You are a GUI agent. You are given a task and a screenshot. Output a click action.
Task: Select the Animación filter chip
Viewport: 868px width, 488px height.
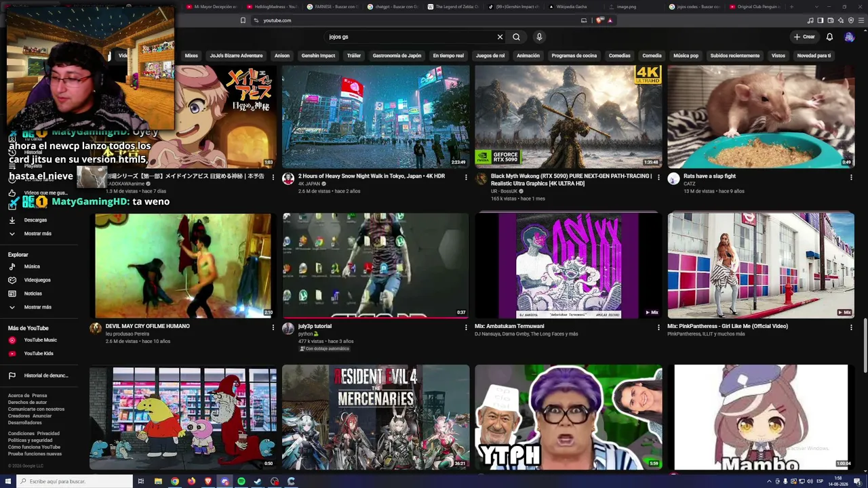click(x=528, y=56)
